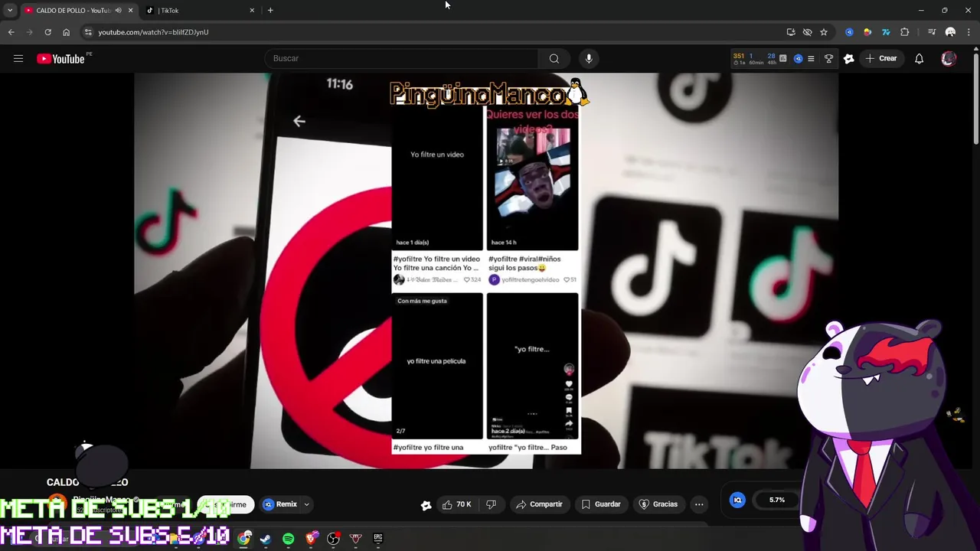Viewport: 980px width, 551px height.
Task: Open Steam in the taskbar
Action: (266, 539)
